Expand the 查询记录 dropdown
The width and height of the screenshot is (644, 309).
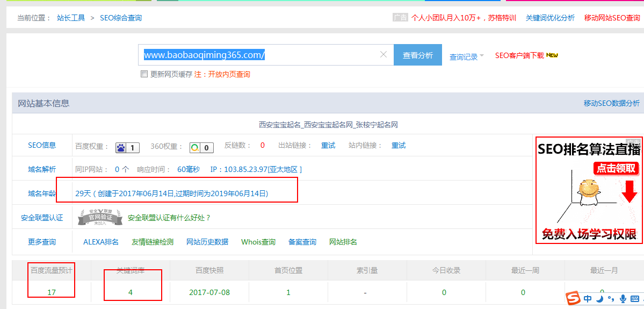(466, 56)
